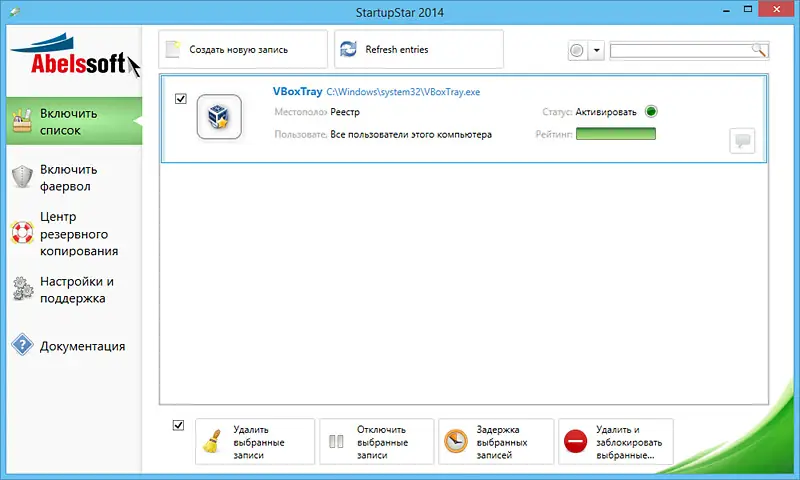Click the gears settings icon
The image size is (800, 480).
coord(22,289)
